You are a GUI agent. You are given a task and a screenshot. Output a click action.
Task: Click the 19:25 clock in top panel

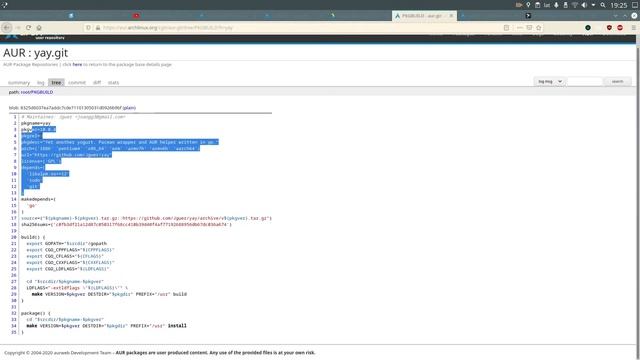click(x=619, y=5)
